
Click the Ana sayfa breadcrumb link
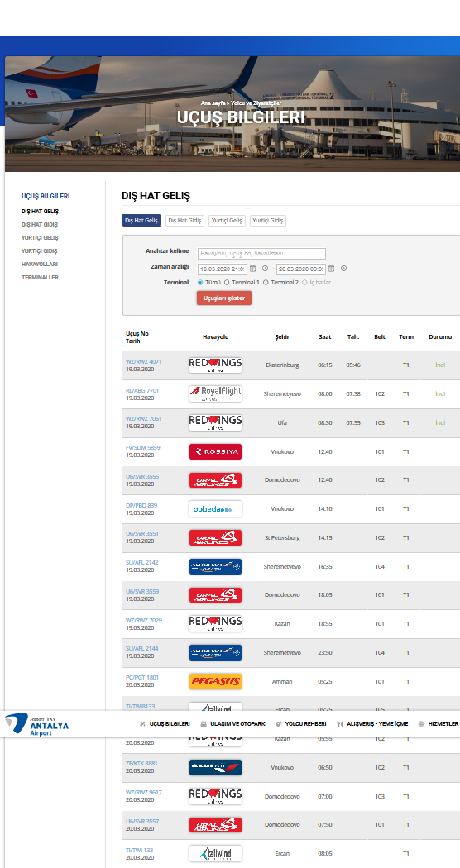[x=213, y=103]
